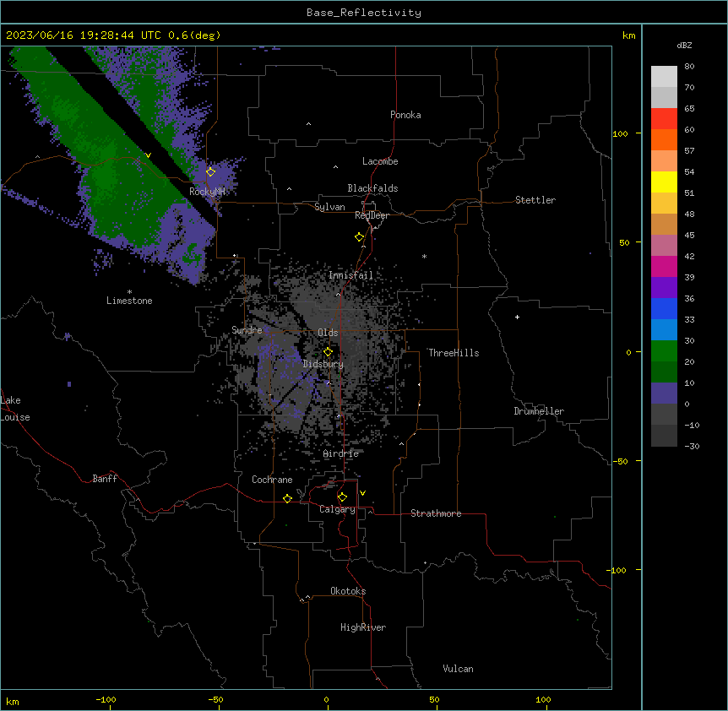Click the km unit label at bottom left

(x=13, y=701)
